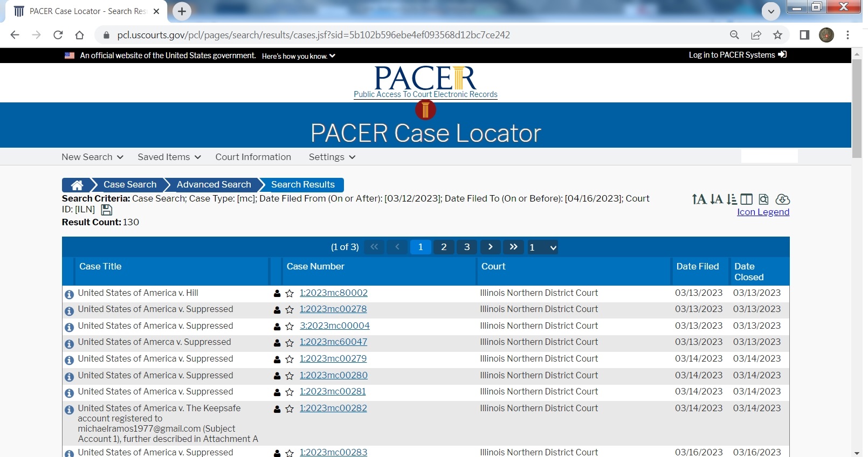Open the sort results icon
Viewport: 868px width, 457px height.
(x=732, y=199)
